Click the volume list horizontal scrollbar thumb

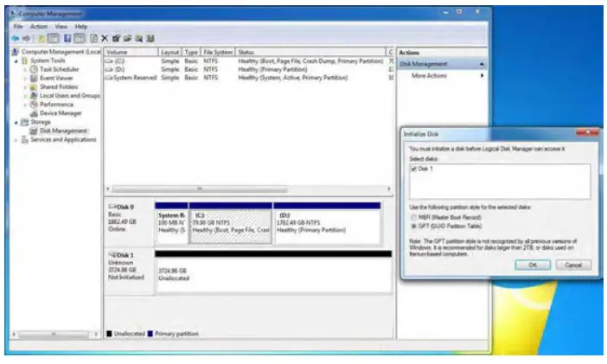(200, 189)
